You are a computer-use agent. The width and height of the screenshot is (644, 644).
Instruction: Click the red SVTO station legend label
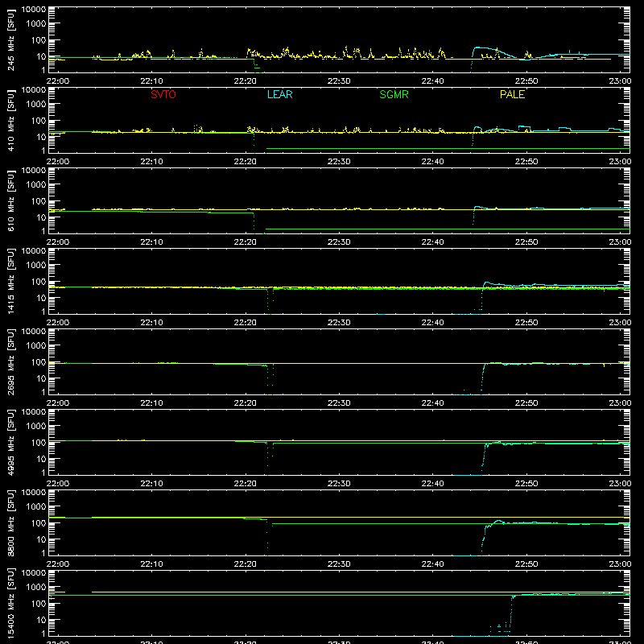tap(163, 94)
